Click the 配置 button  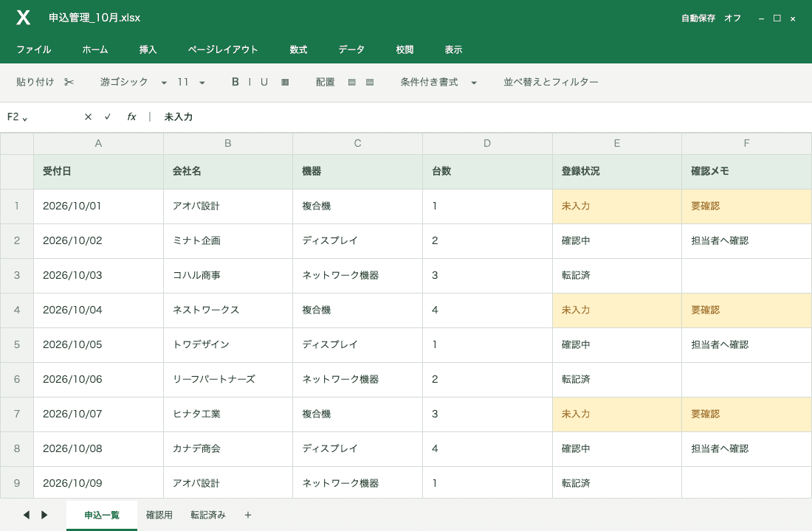[x=326, y=82]
